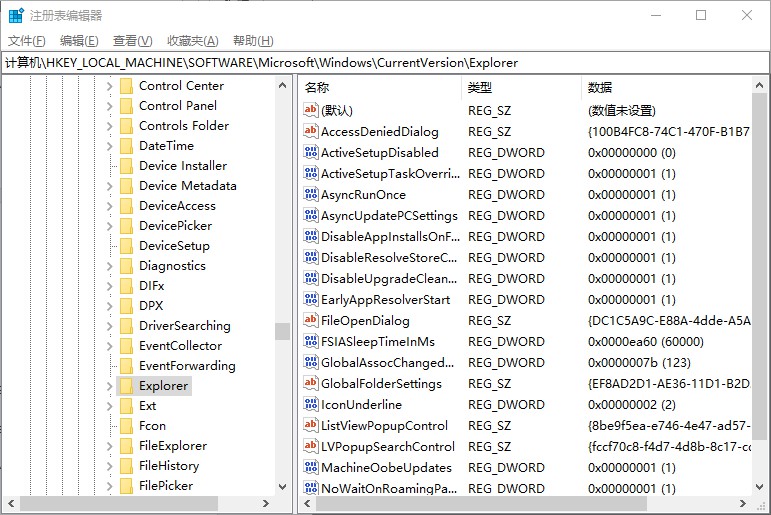Expand the DriverSearching tree node

[x=109, y=326]
